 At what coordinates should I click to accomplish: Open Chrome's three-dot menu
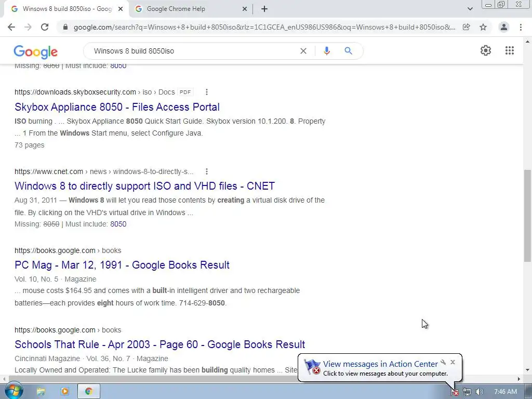(521, 27)
